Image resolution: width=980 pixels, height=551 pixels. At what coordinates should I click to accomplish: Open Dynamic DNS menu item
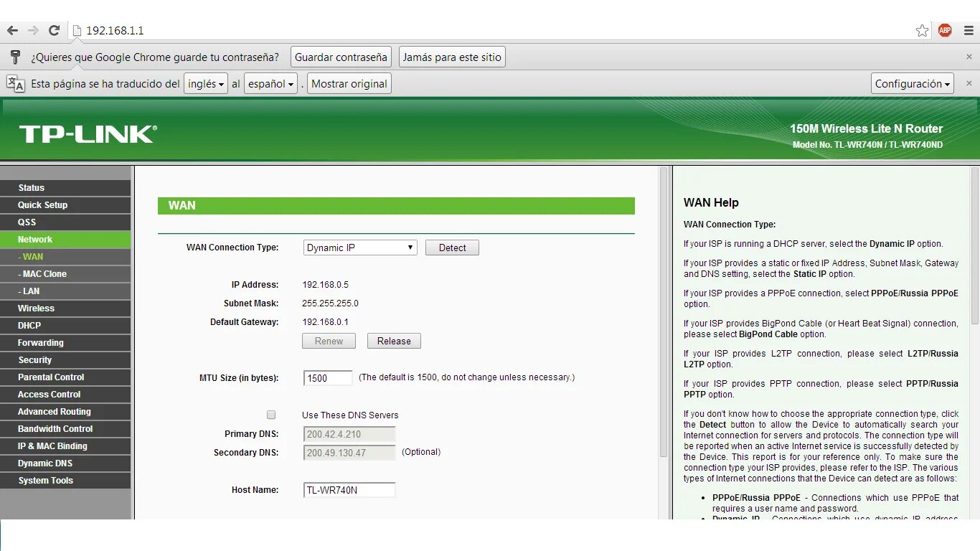tap(65, 463)
